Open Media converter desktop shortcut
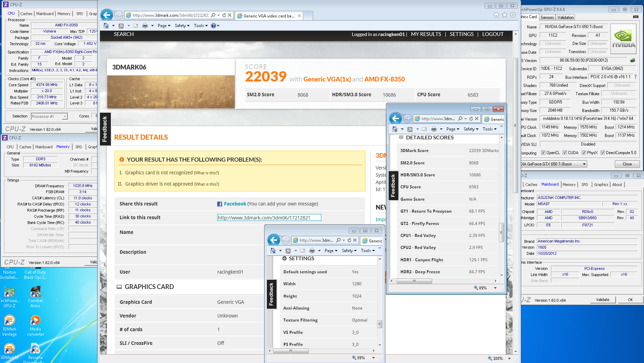Image resolution: width=644 pixels, height=363 pixels. [35, 325]
